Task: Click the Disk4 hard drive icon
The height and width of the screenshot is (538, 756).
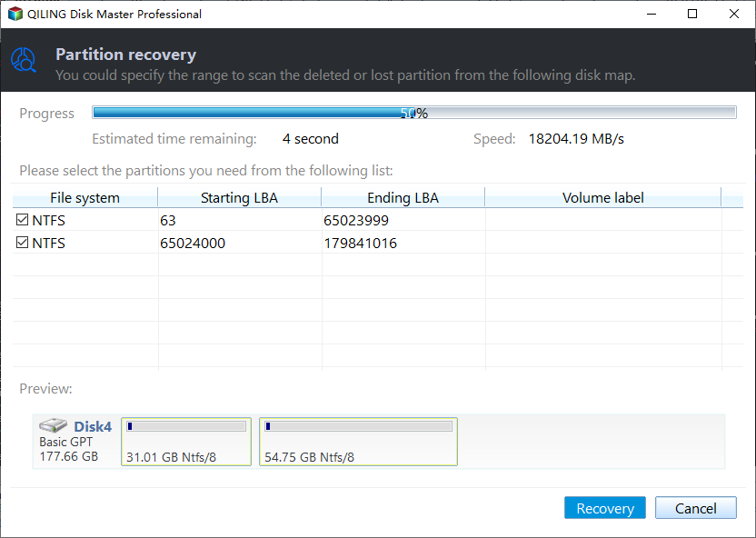Action: coord(53,425)
